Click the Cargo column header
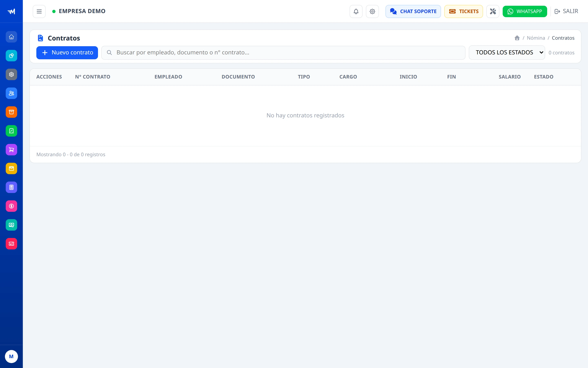 (x=348, y=77)
